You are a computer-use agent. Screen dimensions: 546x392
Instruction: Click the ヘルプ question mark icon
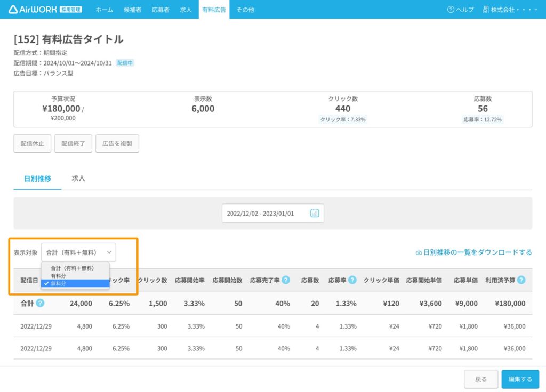click(451, 10)
